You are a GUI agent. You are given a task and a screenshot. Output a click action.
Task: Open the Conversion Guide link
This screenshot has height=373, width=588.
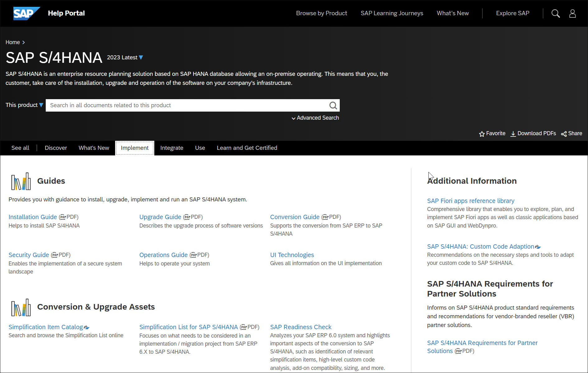[x=295, y=217]
